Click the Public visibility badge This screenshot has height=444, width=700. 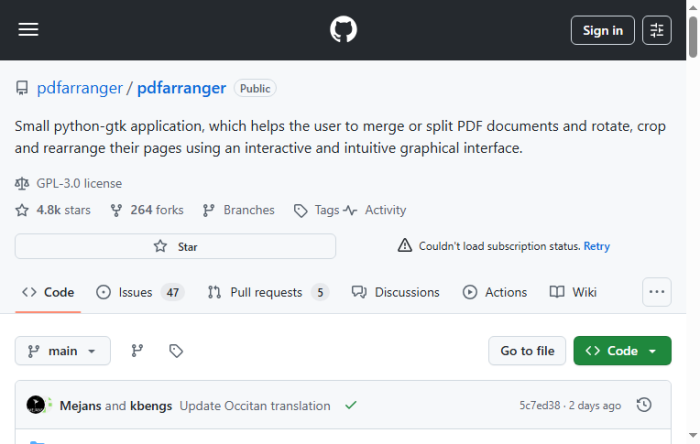[x=255, y=88]
